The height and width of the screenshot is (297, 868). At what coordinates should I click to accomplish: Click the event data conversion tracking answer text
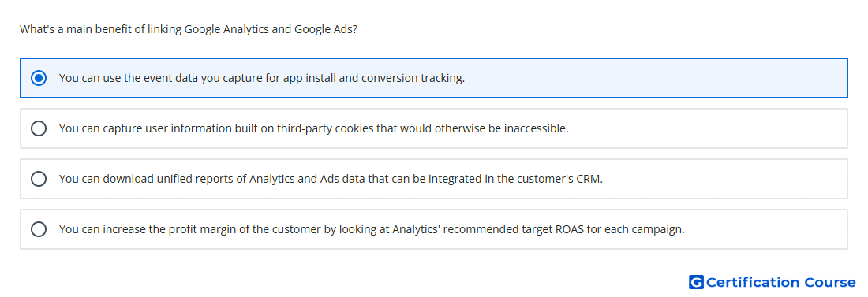[x=262, y=78]
